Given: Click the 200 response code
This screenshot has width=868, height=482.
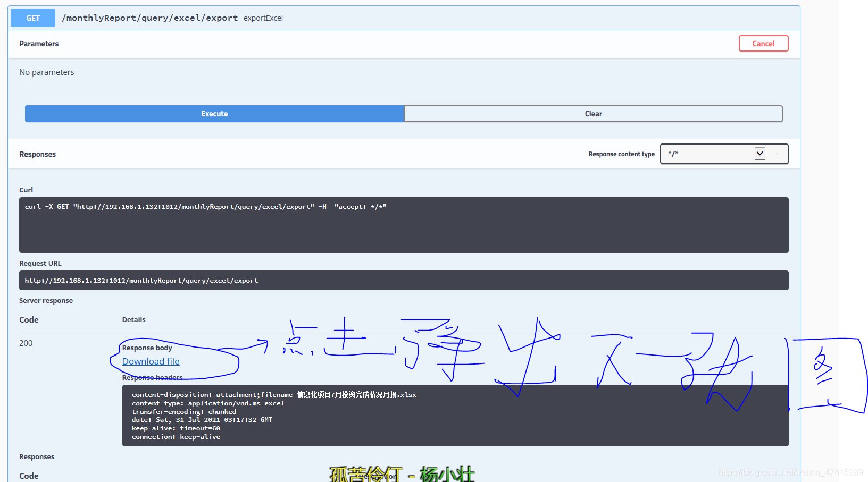Looking at the screenshot, I should [x=26, y=343].
